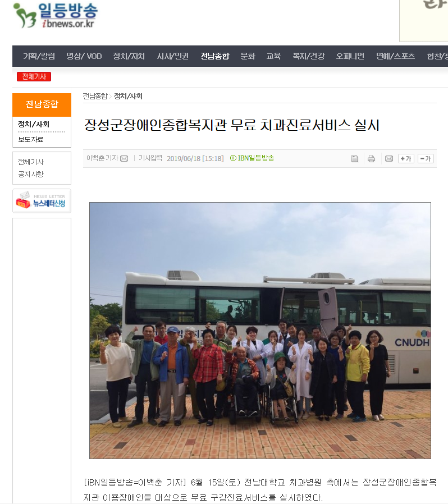Decrease font size with -가 button
The image size is (448, 504).
[426, 158]
